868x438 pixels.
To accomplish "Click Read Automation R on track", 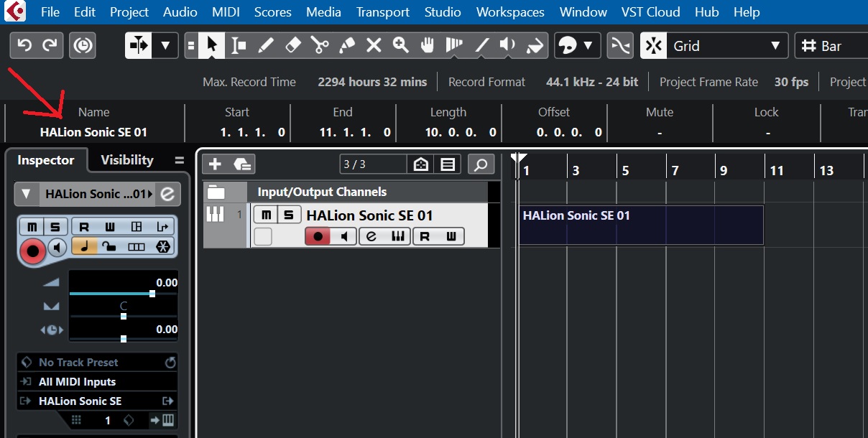I will 425,236.
